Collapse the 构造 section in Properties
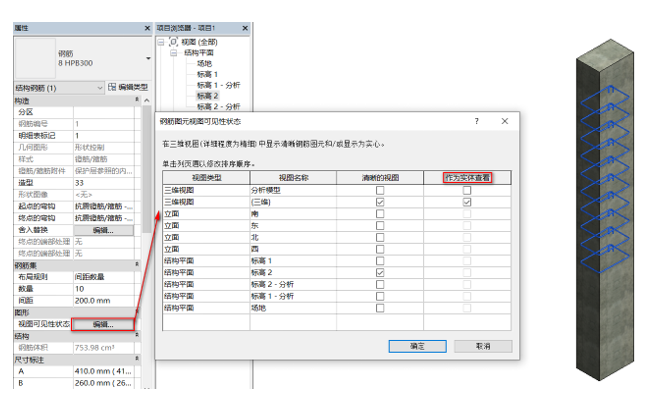The image size is (659, 399). (137, 100)
